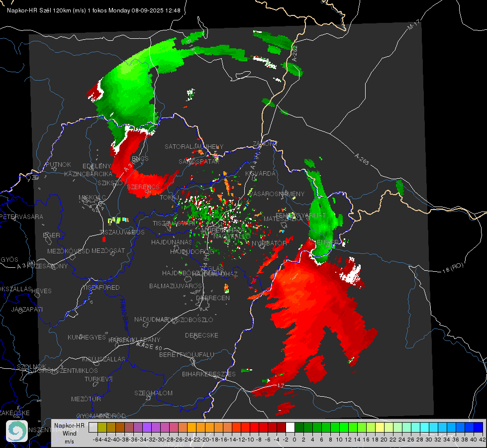Pick the light gray swatch at the legend start

93,428
